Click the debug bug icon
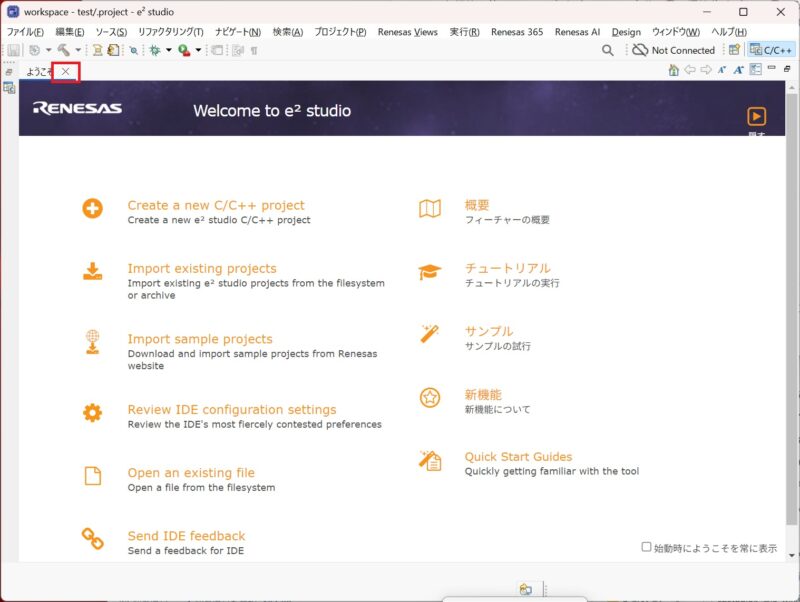 (155, 50)
